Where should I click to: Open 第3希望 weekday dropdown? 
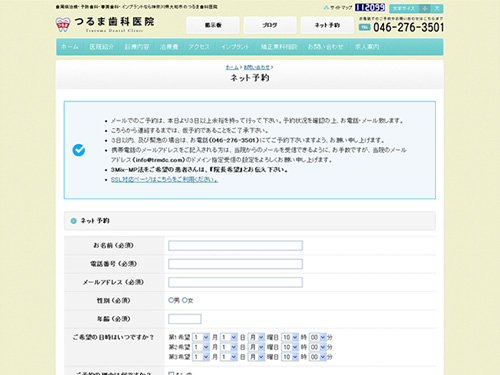pos(257,357)
